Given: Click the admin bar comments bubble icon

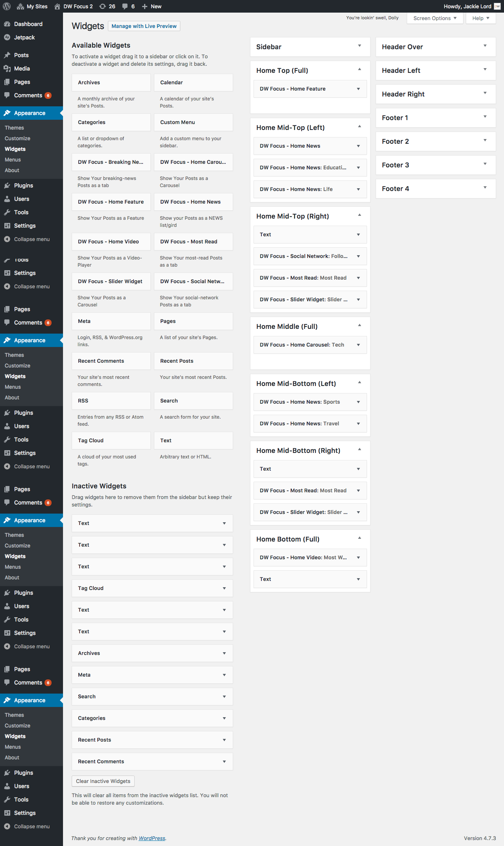Looking at the screenshot, I should click(125, 6).
